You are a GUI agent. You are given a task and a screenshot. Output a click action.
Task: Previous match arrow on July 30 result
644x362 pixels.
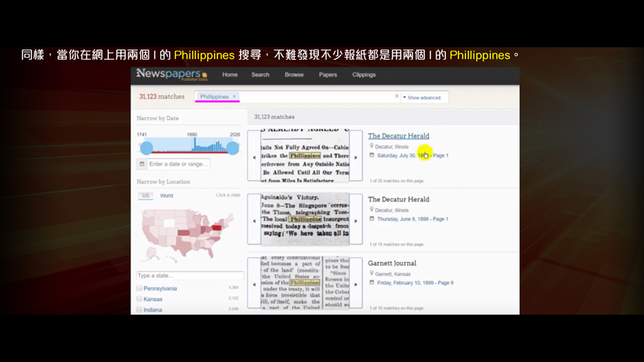[x=254, y=158]
